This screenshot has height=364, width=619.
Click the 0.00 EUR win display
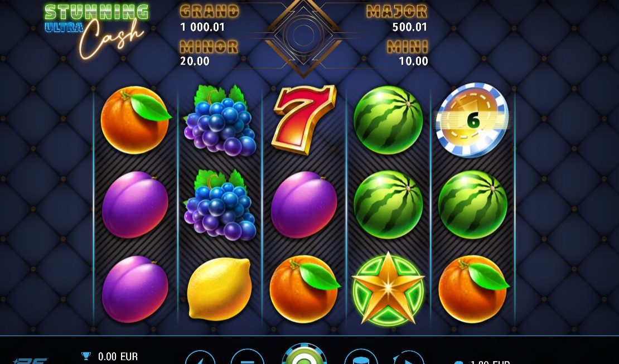118,357
